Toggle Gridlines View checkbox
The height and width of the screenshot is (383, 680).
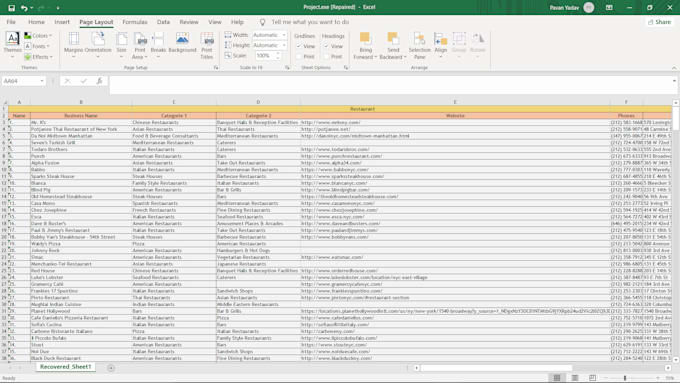299,46
